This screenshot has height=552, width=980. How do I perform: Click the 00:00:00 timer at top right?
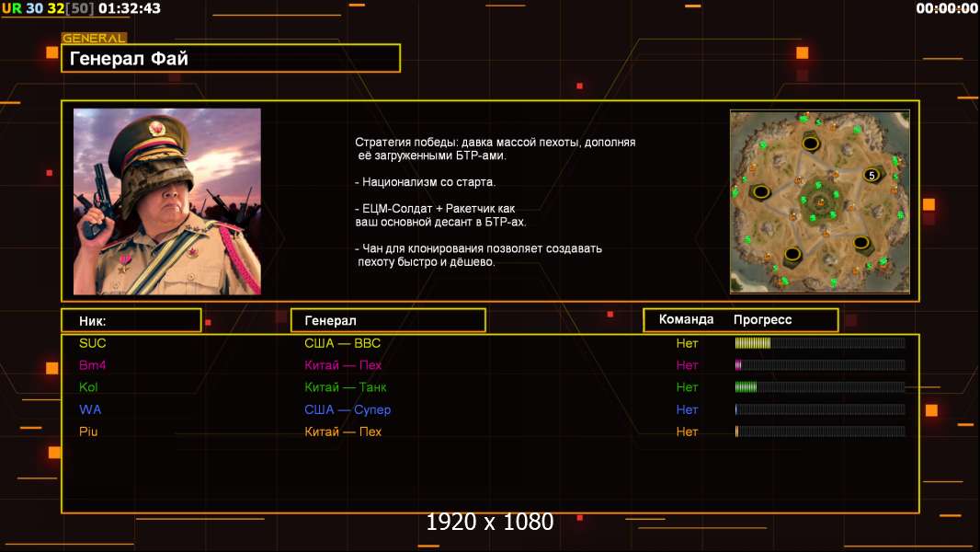[x=947, y=9]
